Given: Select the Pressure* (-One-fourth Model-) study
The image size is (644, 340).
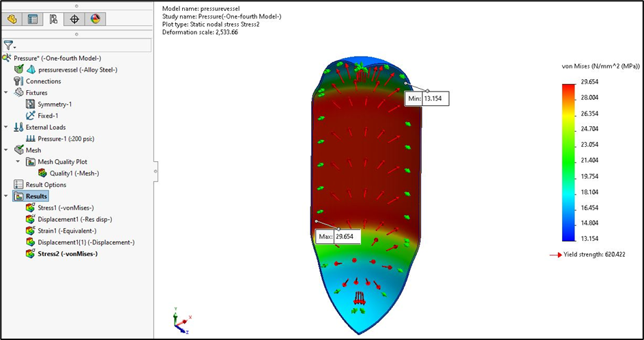Looking at the screenshot, I should [57, 58].
